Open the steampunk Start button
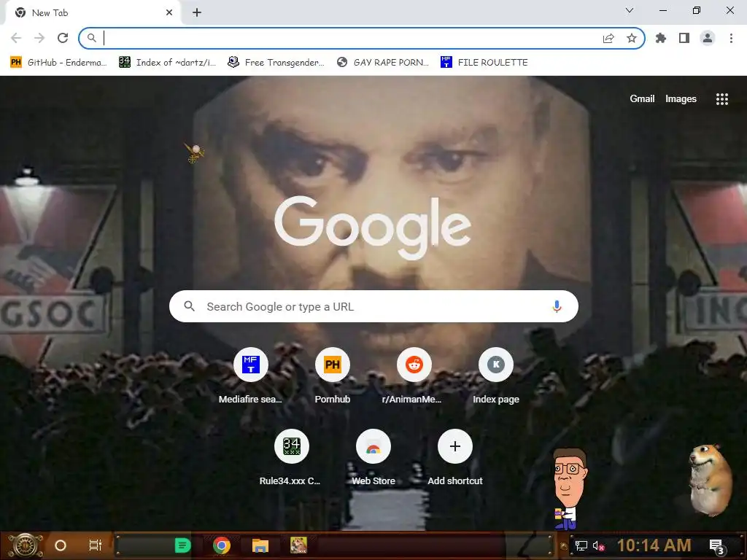The image size is (747, 560). [26, 545]
